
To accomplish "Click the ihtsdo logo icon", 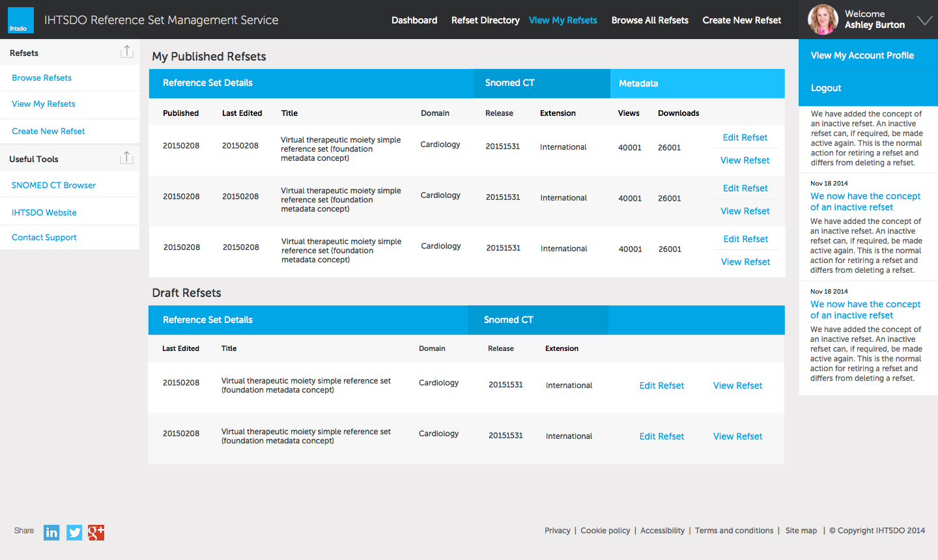I will (21, 21).
